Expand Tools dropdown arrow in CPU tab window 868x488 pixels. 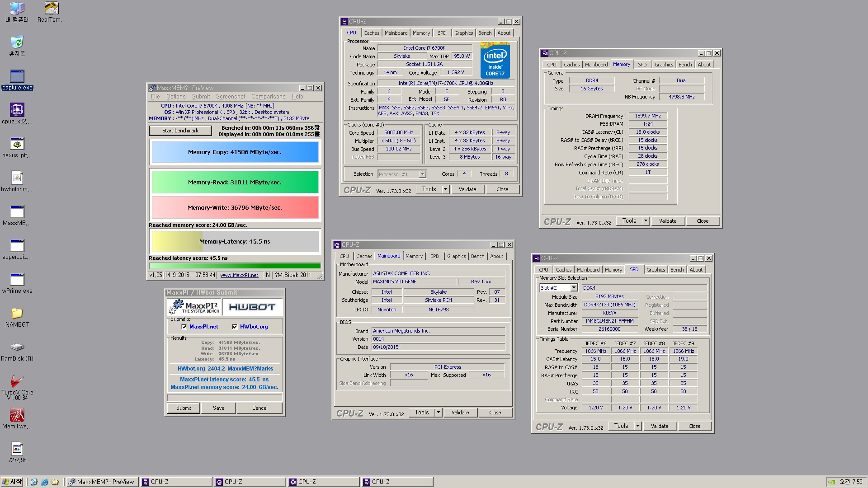[x=445, y=189]
